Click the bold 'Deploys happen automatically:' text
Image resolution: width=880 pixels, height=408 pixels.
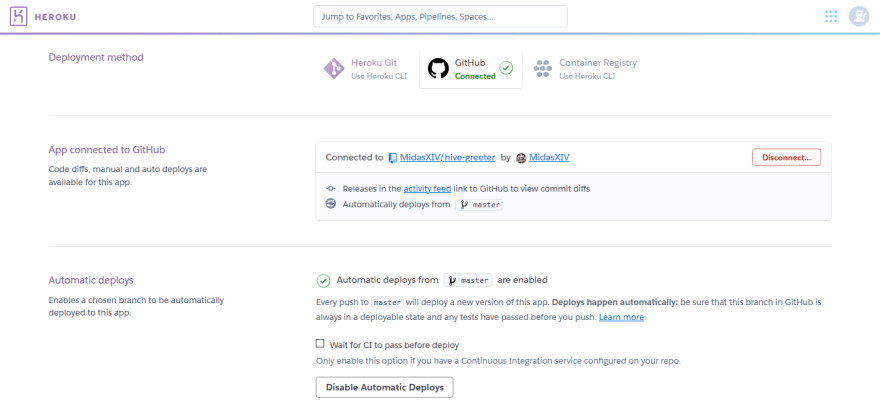615,302
